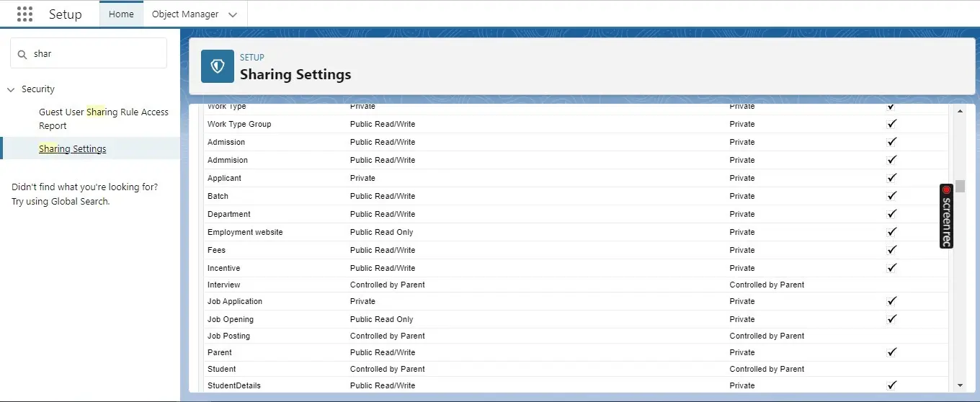The width and height of the screenshot is (980, 402).
Task: Toggle the checkbox in Department row
Action: tap(891, 214)
